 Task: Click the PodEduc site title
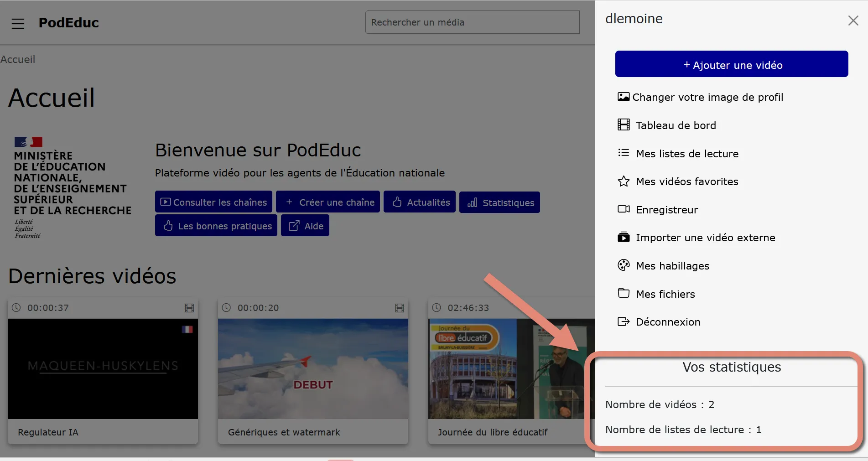(68, 23)
